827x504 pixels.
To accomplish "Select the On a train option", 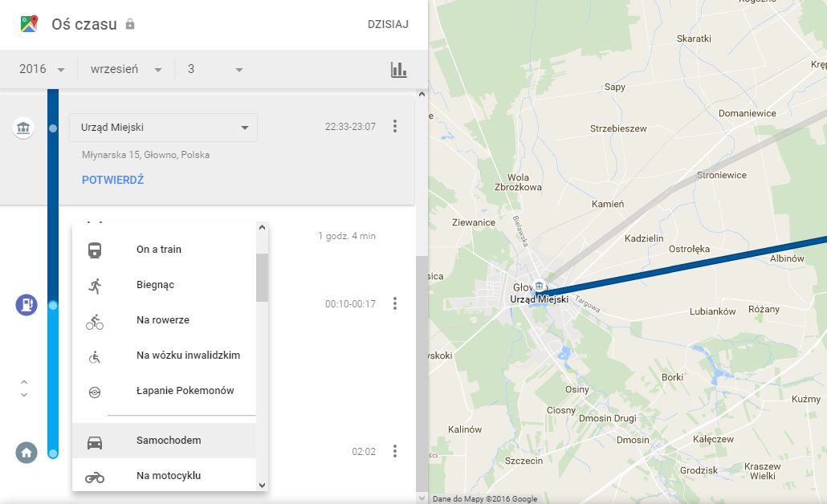I will click(164, 250).
